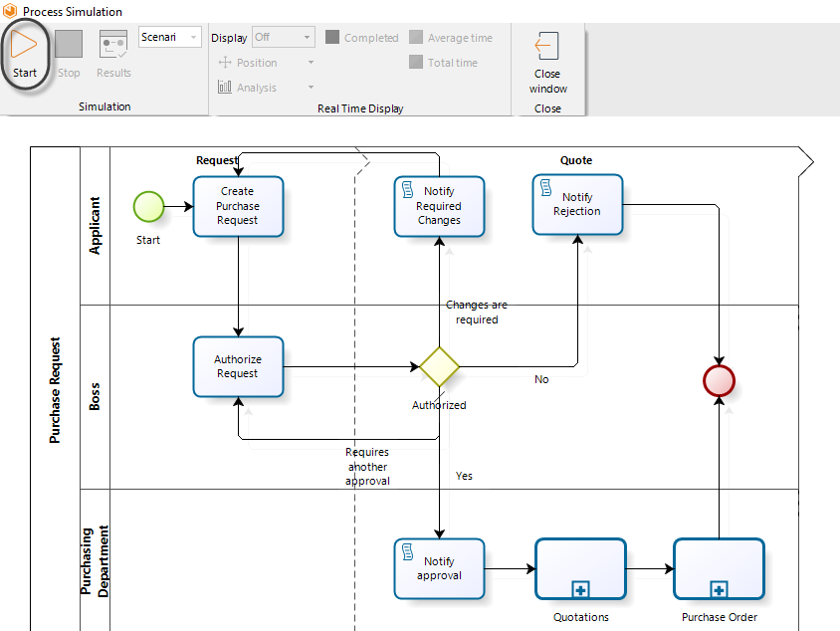Click the Quote milestone label
Viewport: 840px width, 631px height.
pyautogui.click(x=576, y=160)
